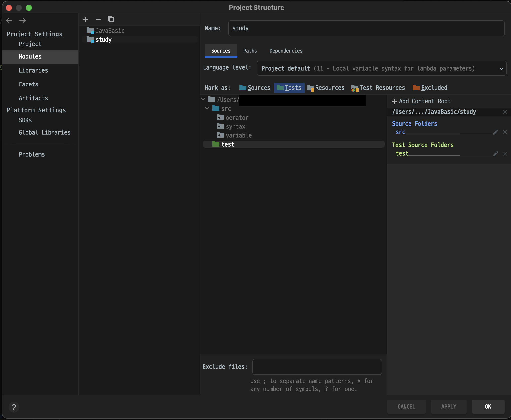
Task: Mark folder as Test Resources
Action: (378, 88)
